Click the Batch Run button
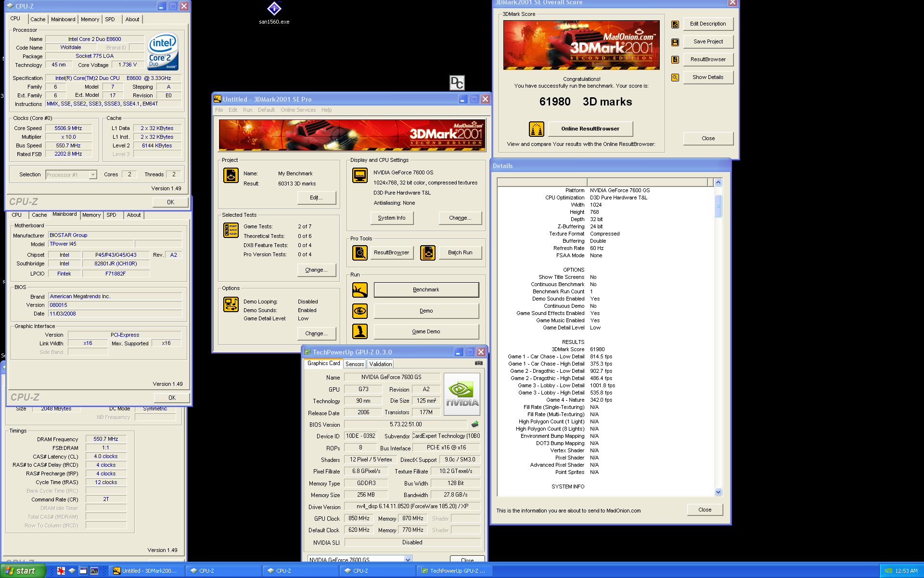 (x=460, y=252)
